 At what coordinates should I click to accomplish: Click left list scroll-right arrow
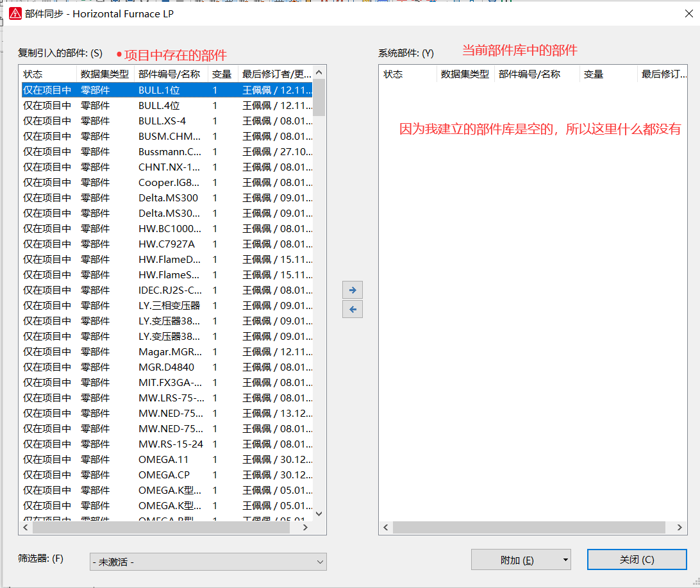click(305, 527)
